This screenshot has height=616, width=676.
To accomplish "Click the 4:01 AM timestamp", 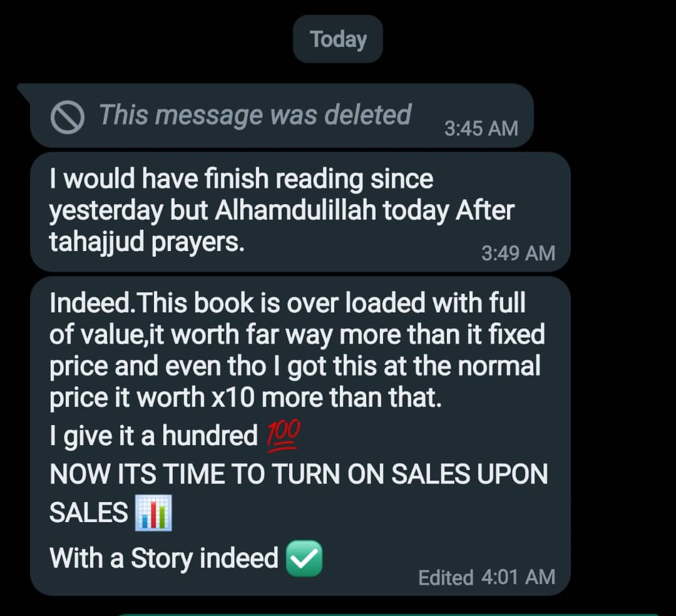I will tap(518, 577).
